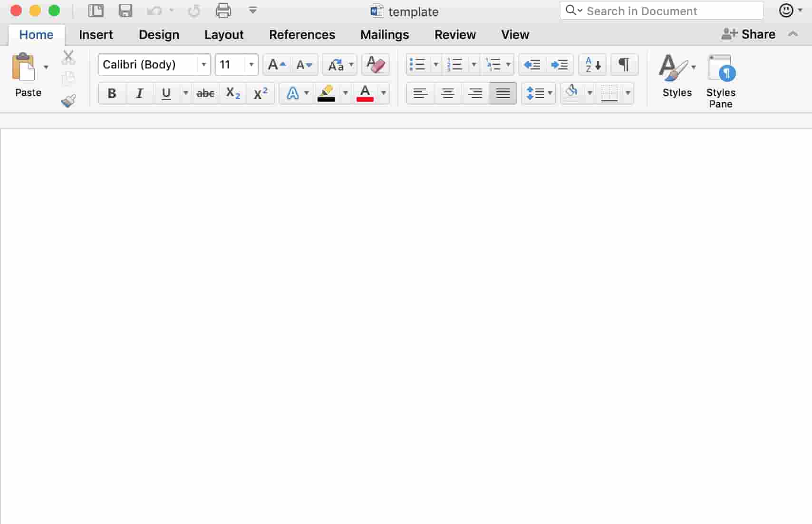The height and width of the screenshot is (524, 812).
Task: Share the document
Action: [x=748, y=34]
